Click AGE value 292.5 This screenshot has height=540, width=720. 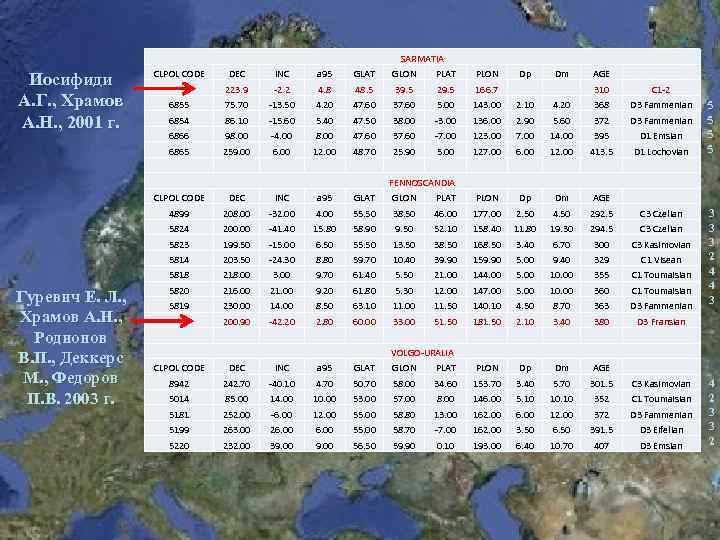(601, 214)
